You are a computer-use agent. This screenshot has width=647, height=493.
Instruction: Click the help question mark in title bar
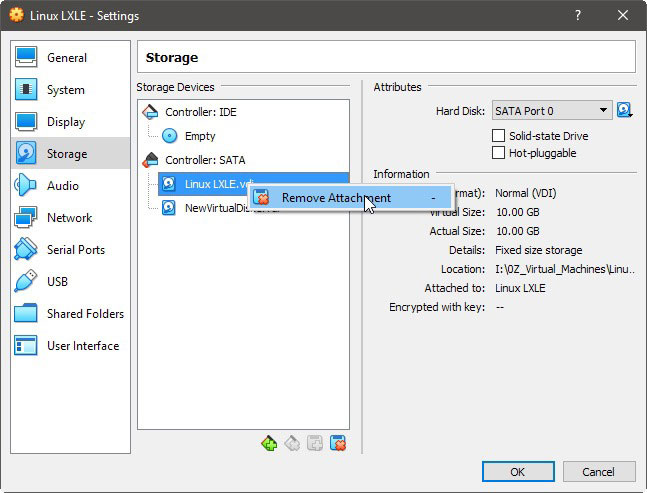click(578, 16)
